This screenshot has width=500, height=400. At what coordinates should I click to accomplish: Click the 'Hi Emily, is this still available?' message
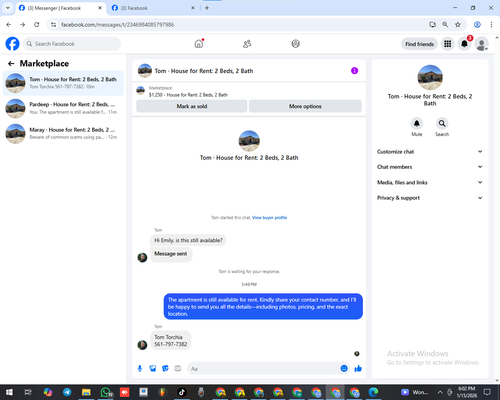click(x=188, y=240)
